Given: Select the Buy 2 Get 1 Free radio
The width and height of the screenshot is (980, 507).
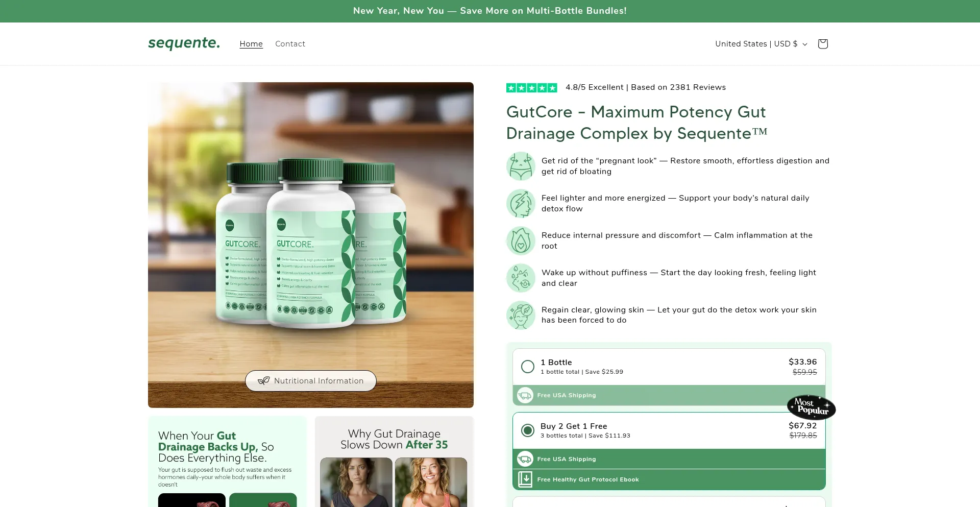Looking at the screenshot, I should click(x=528, y=430).
